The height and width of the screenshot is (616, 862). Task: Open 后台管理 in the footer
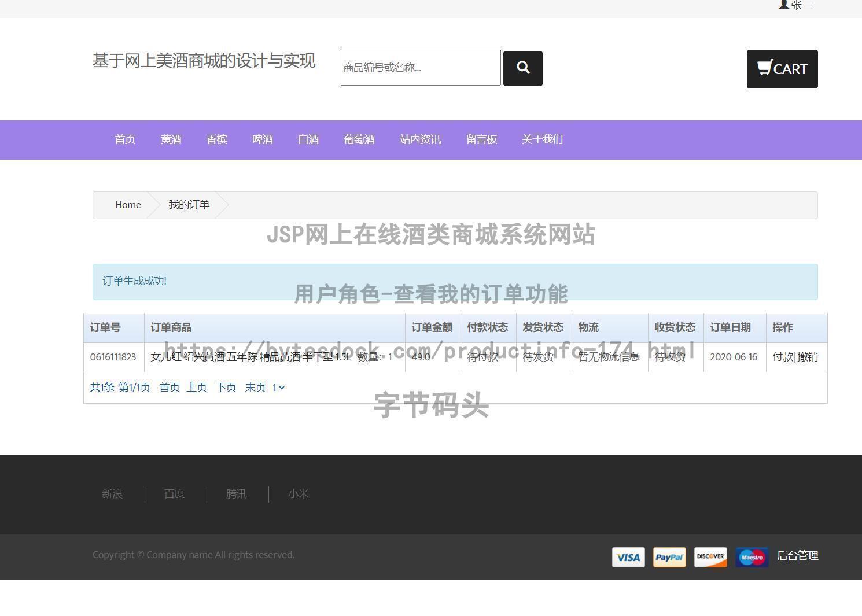pyautogui.click(x=798, y=555)
